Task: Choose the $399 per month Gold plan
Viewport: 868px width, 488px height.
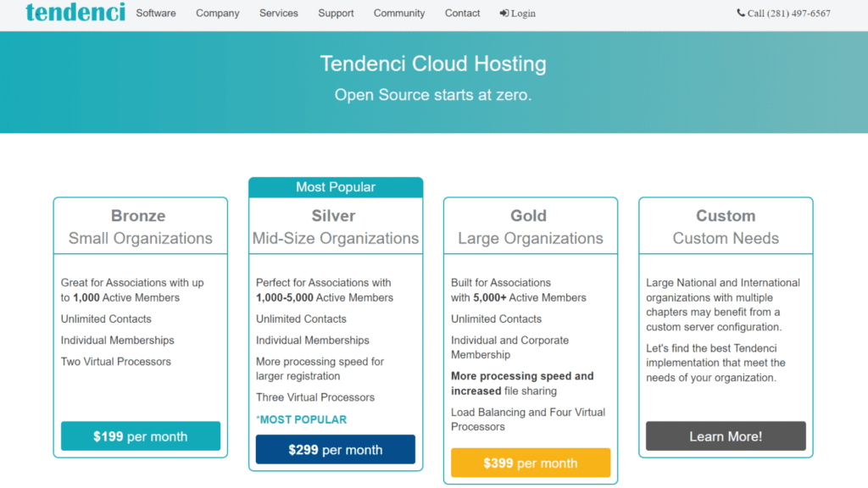Action: pyautogui.click(x=531, y=463)
